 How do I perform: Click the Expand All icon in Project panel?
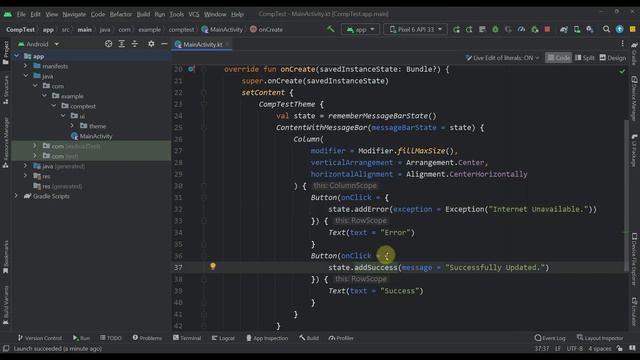[122, 44]
